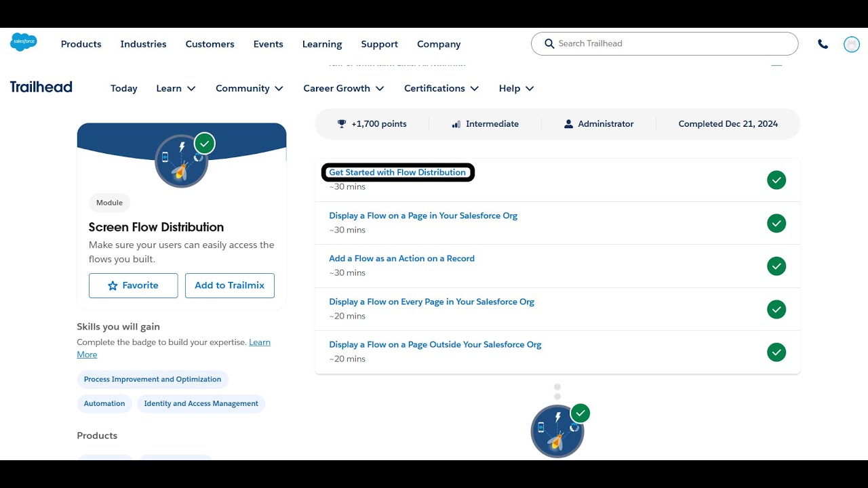The height and width of the screenshot is (488, 868).
Task: Select the Automation skill tag
Action: 104,404
